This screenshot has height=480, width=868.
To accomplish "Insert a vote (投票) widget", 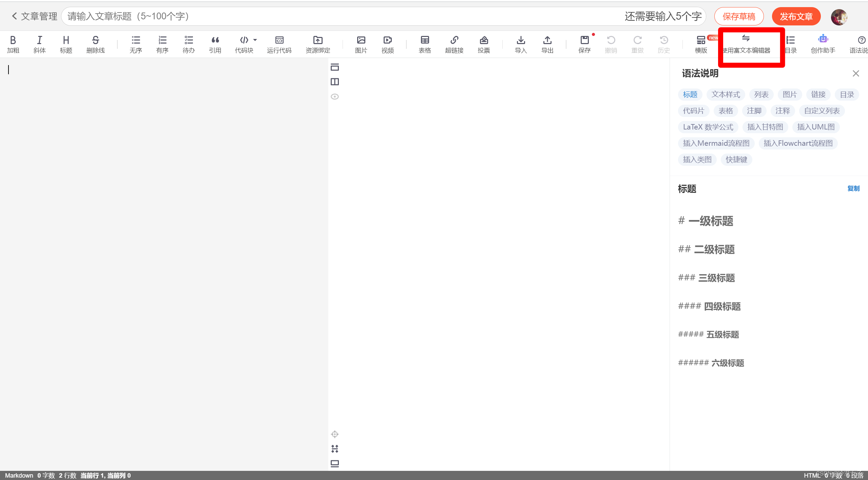I will pyautogui.click(x=483, y=44).
